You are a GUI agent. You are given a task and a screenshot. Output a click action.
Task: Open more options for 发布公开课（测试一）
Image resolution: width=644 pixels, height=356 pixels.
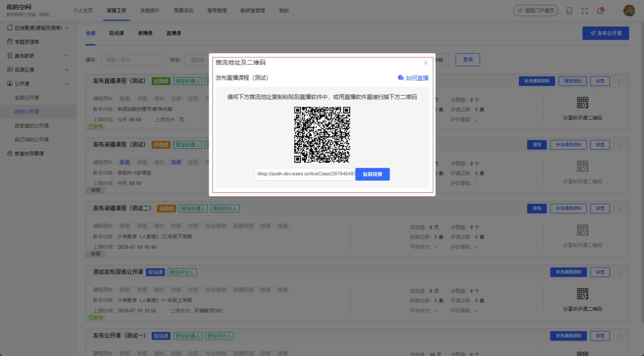[x=619, y=336]
